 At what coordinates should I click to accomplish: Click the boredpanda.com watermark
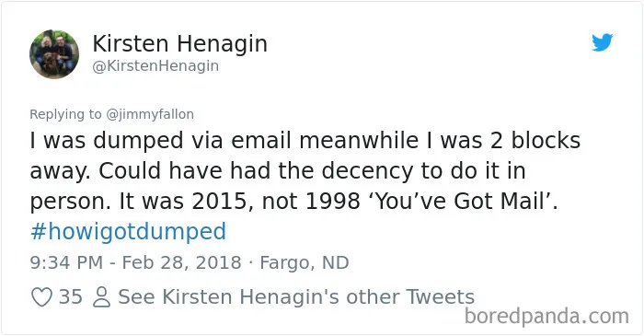(x=546, y=317)
